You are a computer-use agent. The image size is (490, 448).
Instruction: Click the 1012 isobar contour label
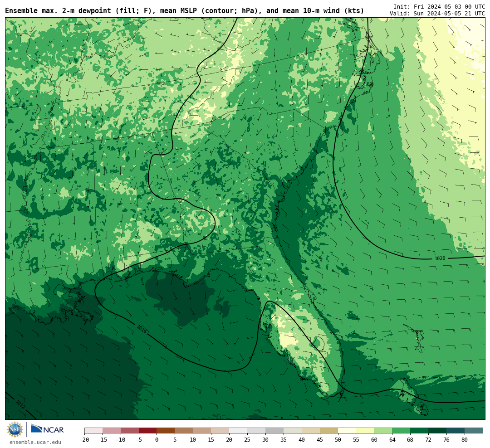(x=20, y=404)
